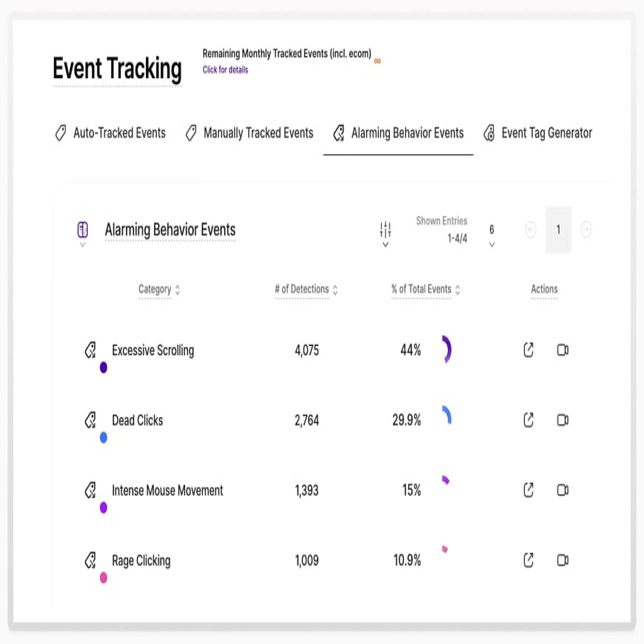
Task: Select the tag icon next to Dead Clicks
Action: [x=91, y=420]
